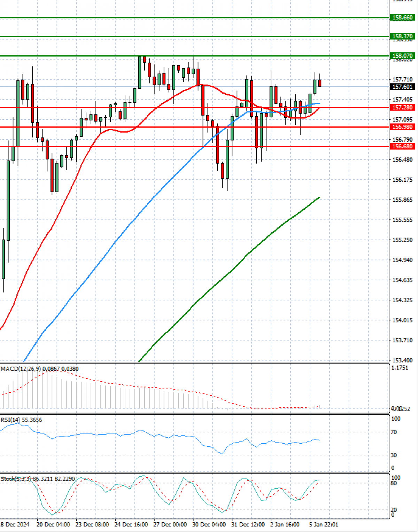Select the Stoch(5,3,3) indicator label

click(16, 479)
